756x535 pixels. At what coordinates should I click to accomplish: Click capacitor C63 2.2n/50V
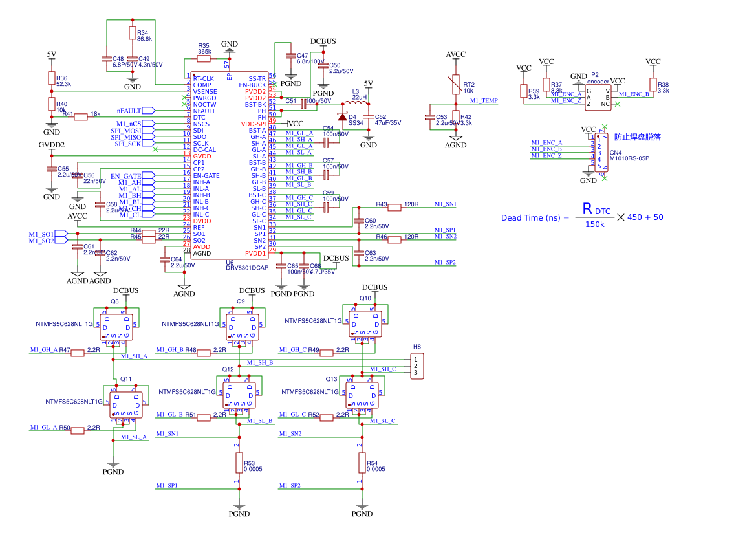point(359,253)
